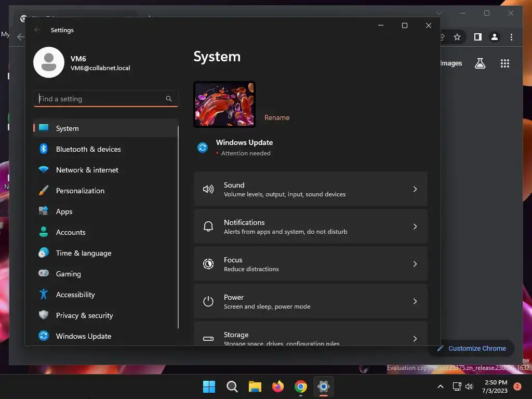Click the Rename link for the PC
532x399 pixels.
click(x=277, y=117)
